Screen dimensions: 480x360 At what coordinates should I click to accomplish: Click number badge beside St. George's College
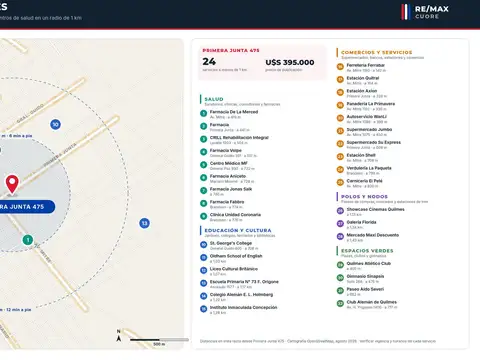tap(203, 244)
